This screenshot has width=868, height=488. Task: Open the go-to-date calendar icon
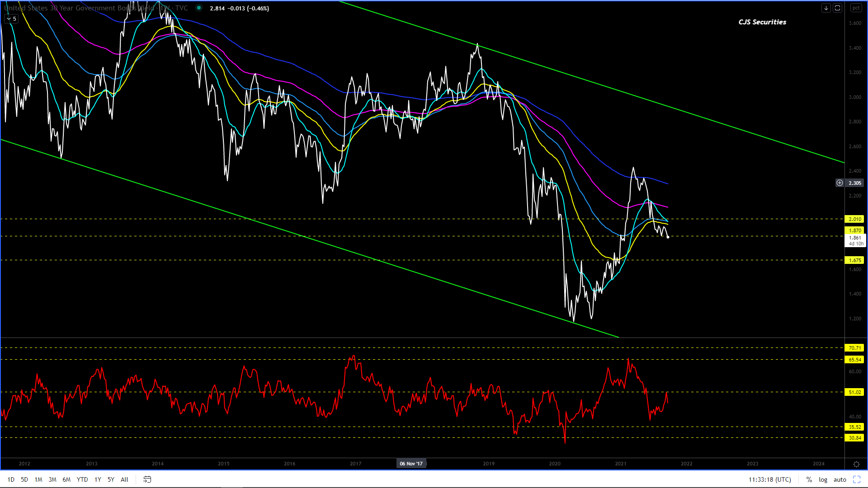(147, 479)
